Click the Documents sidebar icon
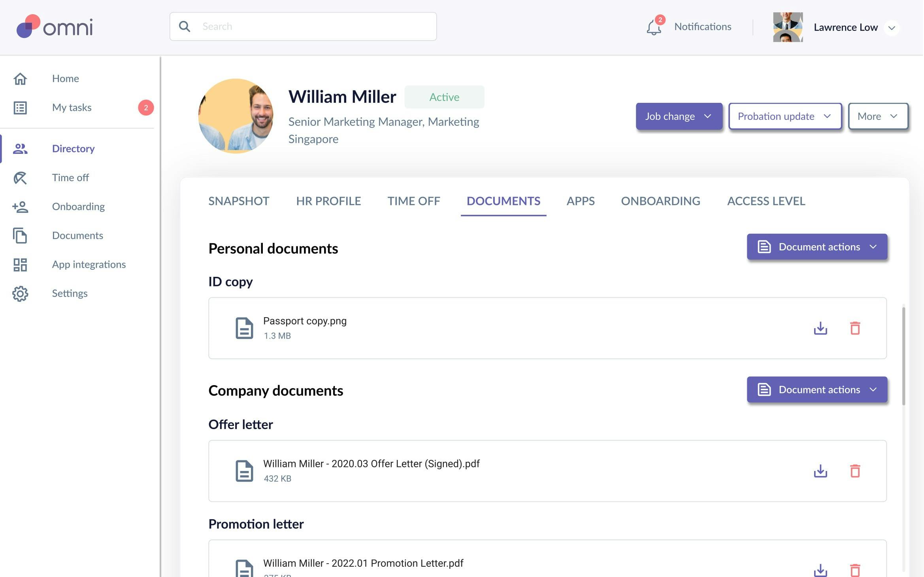 (20, 235)
